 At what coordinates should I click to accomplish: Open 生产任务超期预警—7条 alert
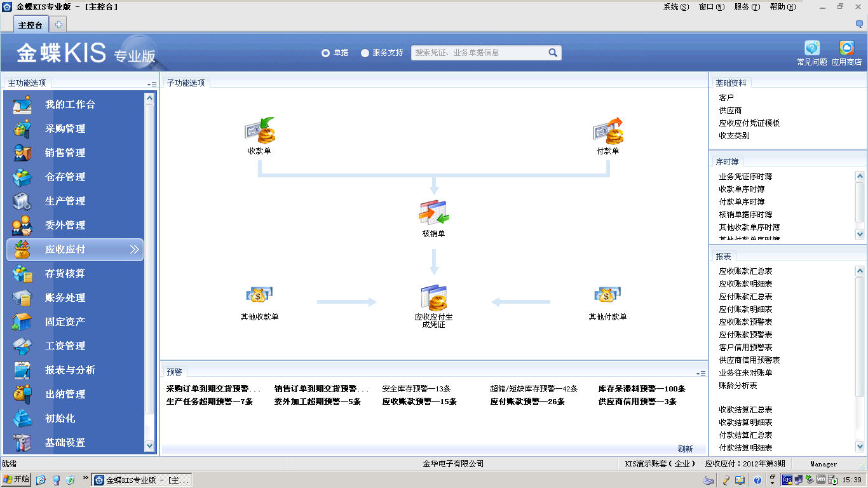210,402
